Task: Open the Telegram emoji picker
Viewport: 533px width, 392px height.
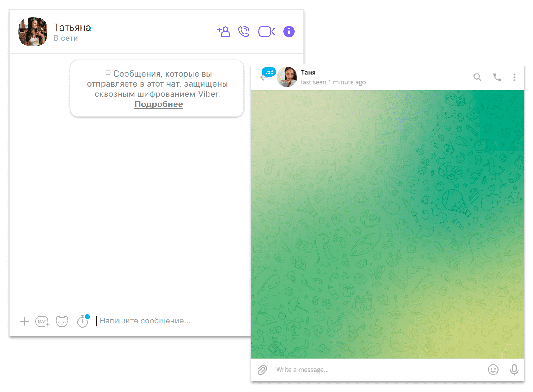Action: point(493,370)
